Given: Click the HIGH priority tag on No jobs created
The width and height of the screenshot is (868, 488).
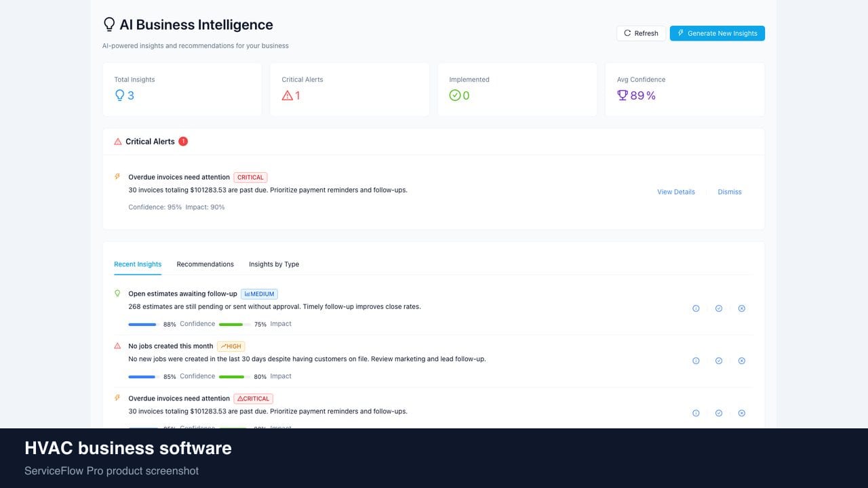Looking at the screenshot, I should click(231, 346).
